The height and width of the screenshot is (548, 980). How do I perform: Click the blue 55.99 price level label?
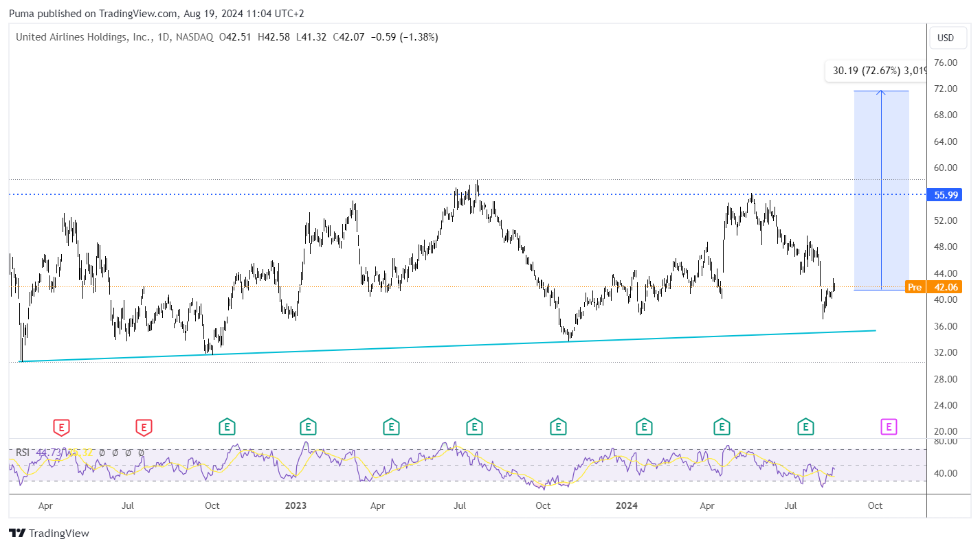point(946,195)
